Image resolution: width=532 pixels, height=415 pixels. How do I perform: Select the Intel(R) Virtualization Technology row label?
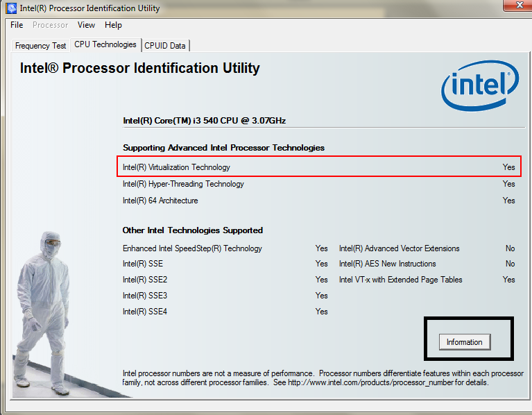point(176,167)
